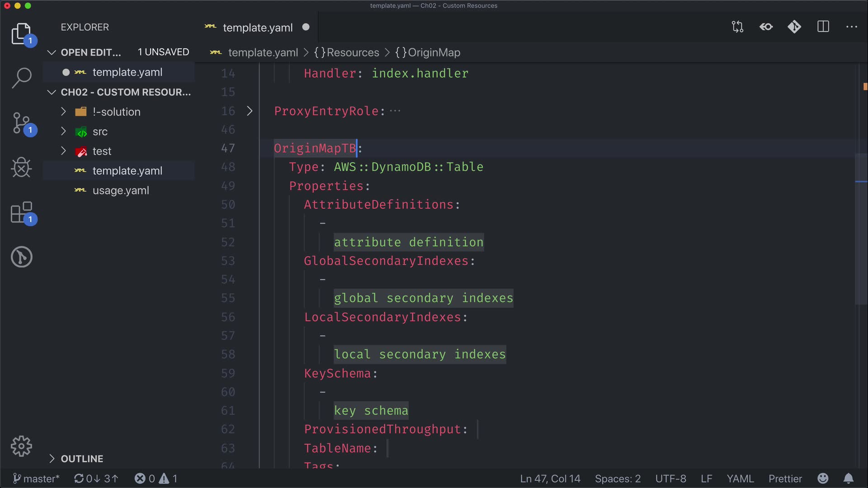Viewport: 868px width, 488px height.
Task: Expand the folded ProxyEntryRole block
Action: point(250,111)
